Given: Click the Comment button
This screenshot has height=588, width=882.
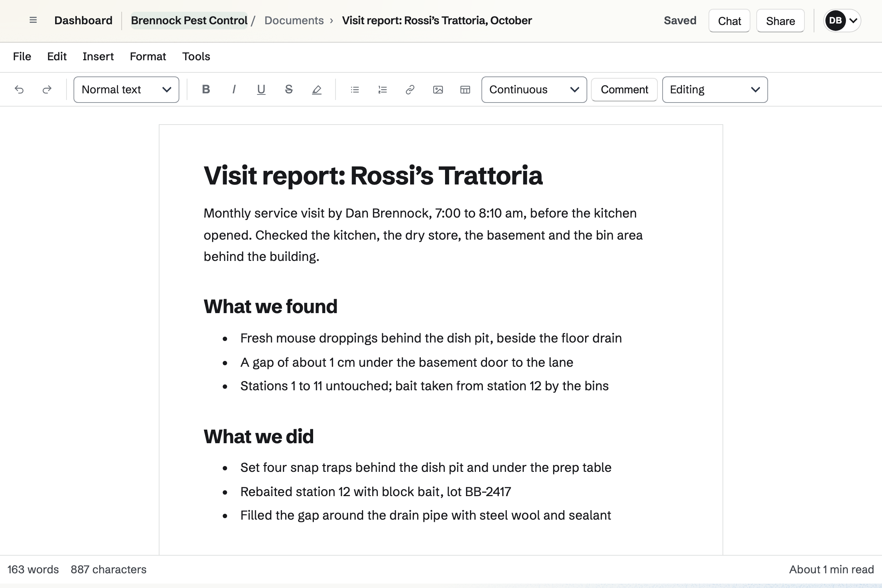Looking at the screenshot, I should pyautogui.click(x=624, y=90).
